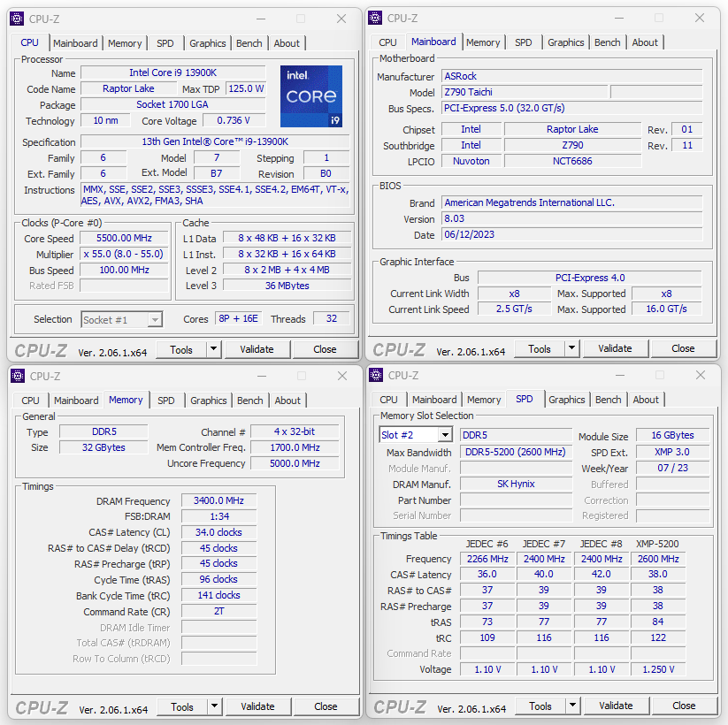
Task: Click the JEDEC #6 frequency value '2266 MHz'
Action: [x=487, y=559]
